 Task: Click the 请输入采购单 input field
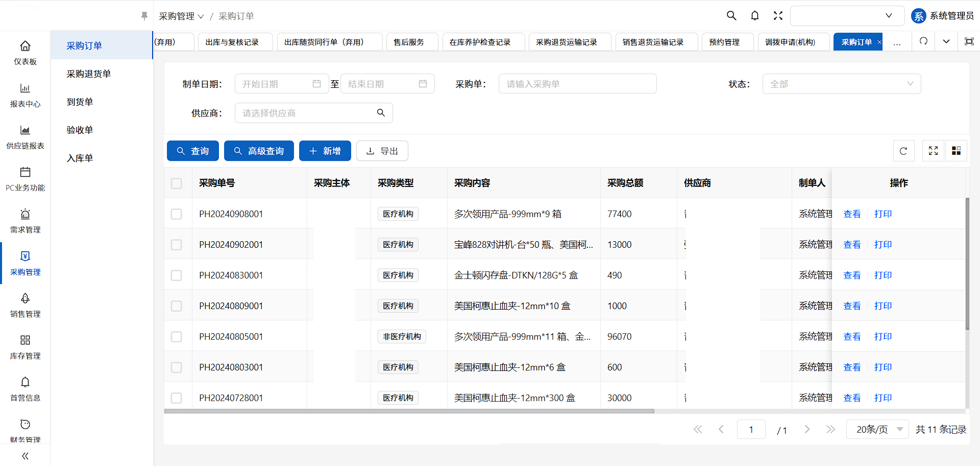pos(577,84)
